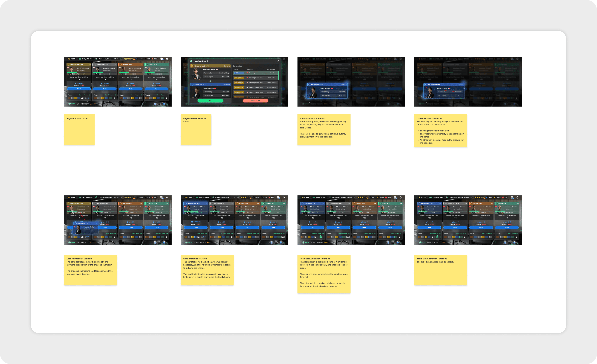Click the info icon beside Headhunting title

tap(207, 61)
